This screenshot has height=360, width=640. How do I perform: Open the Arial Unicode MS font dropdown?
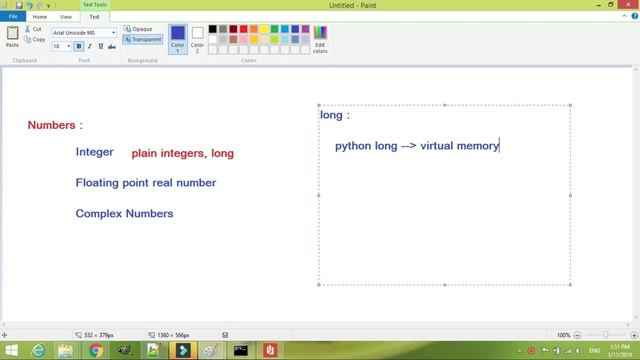pyautogui.click(x=113, y=33)
